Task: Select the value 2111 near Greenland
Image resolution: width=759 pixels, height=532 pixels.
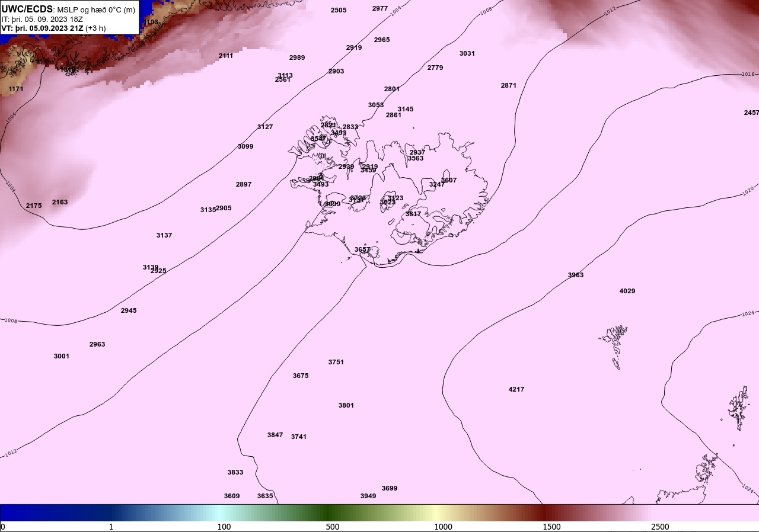Action: click(226, 56)
